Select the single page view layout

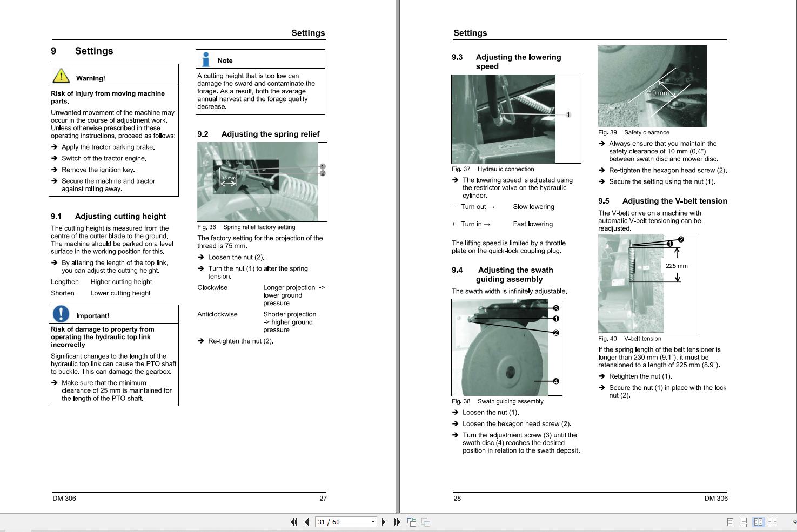pos(730,522)
